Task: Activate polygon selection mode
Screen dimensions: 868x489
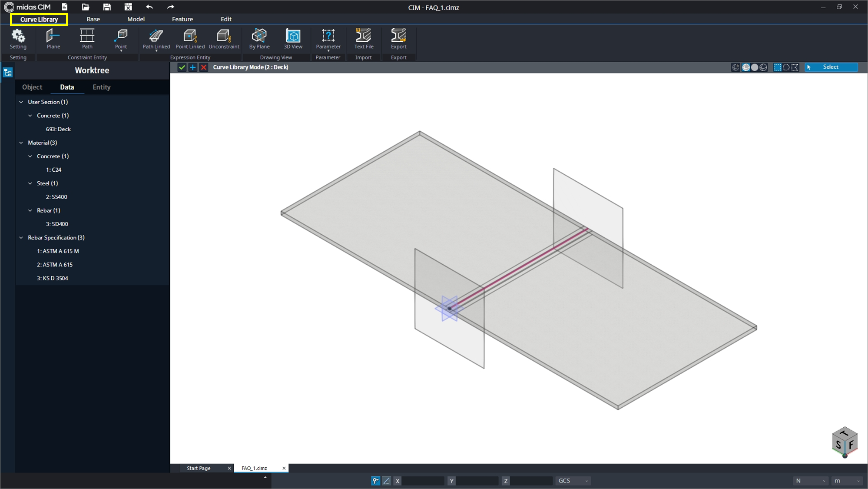Action: point(795,67)
